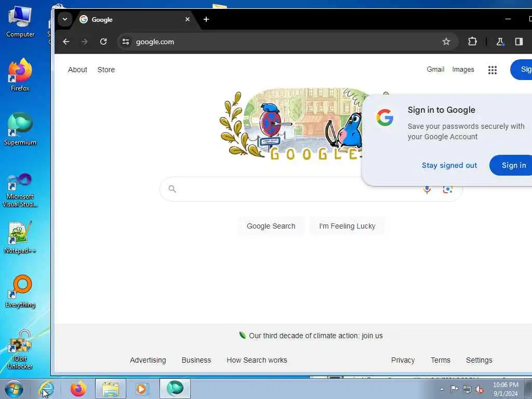This screenshot has height=399, width=532.
Task: Select the Computer desktop icon
Action: (x=20, y=22)
